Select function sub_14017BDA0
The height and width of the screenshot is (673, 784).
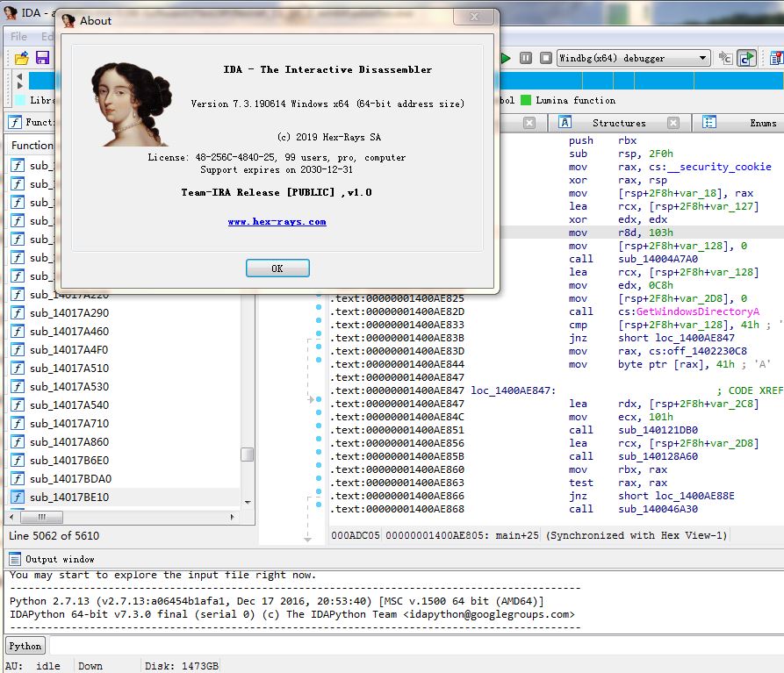pos(70,478)
